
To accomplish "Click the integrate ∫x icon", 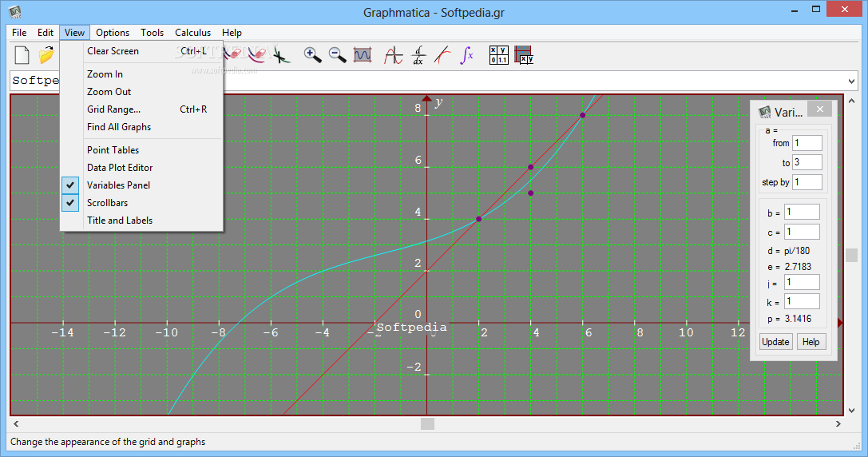I will pos(466,55).
